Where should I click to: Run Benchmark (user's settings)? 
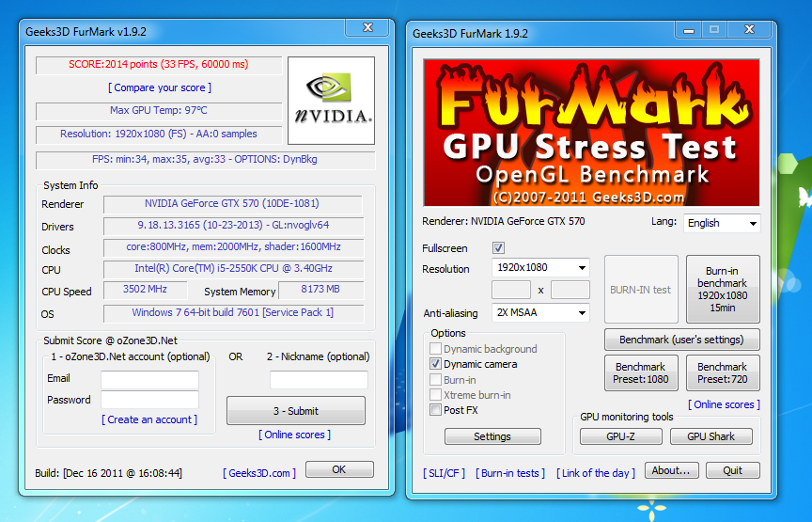[x=681, y=340]
